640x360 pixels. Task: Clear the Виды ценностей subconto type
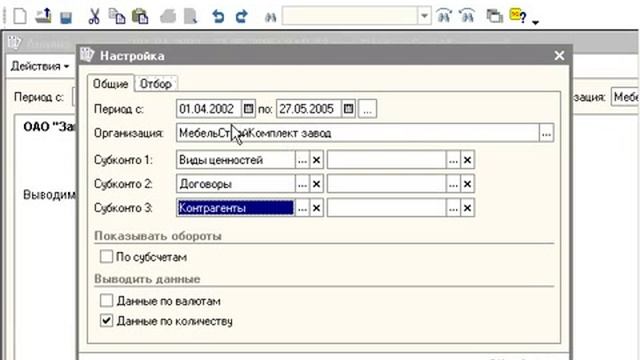[316, 160]
